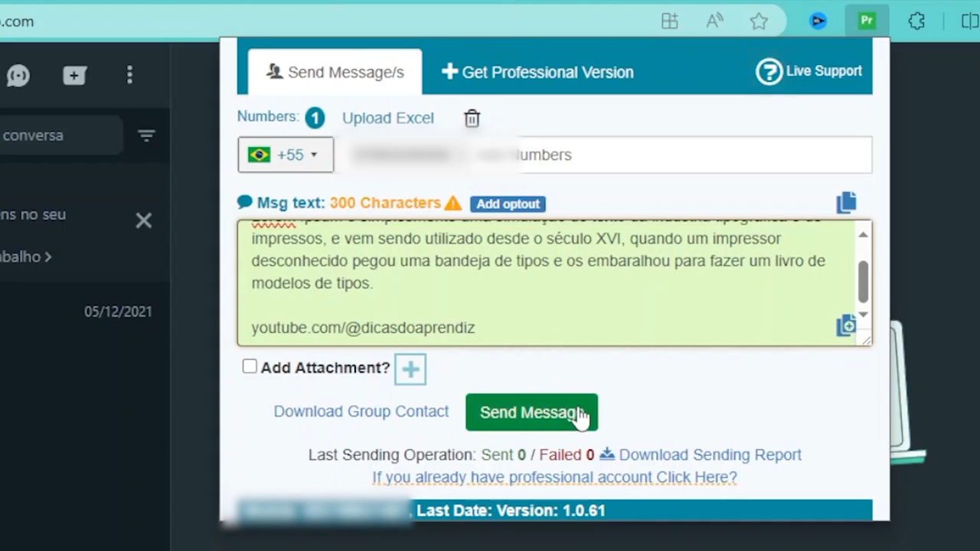Click the Add optout button

coord(508,204)
